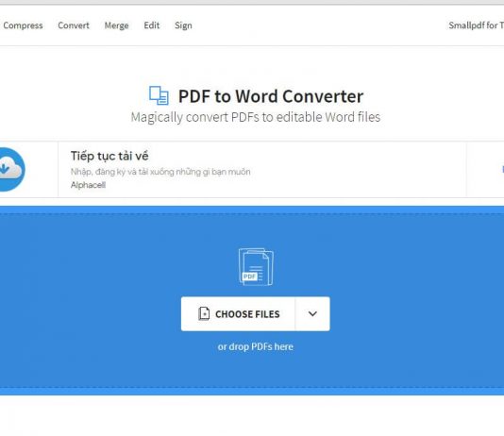
Task: Open the Merge menu item
Action: tap(116, 25)
